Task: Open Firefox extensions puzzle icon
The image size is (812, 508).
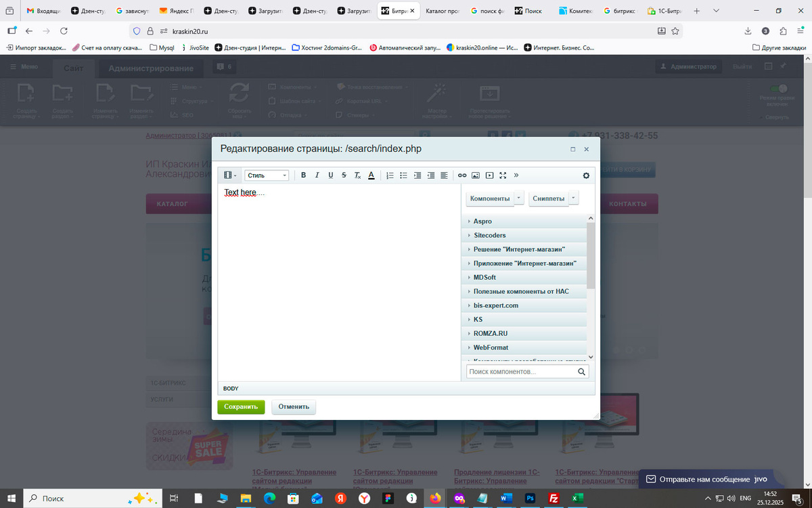Action: click(783, 31)
